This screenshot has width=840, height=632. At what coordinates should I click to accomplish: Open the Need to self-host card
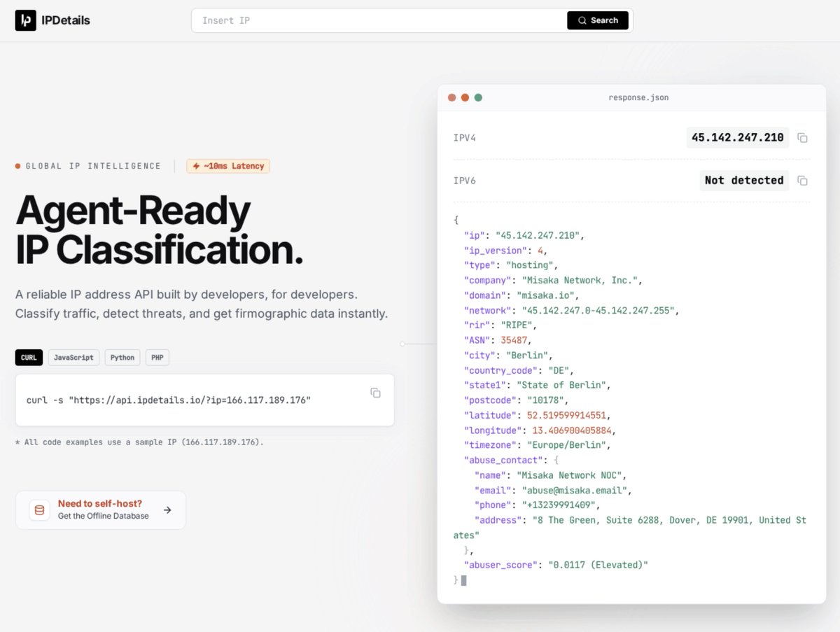(101, 510)
